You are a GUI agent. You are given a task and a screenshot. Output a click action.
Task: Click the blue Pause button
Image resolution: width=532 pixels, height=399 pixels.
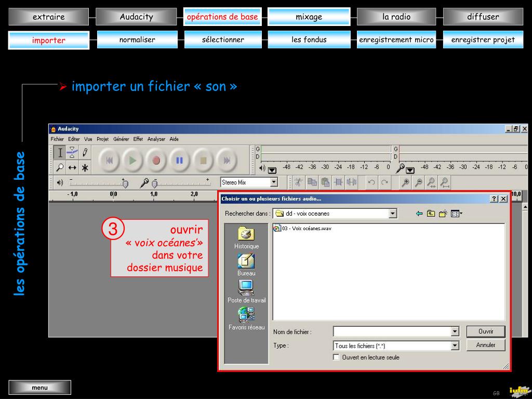point(179,160)
